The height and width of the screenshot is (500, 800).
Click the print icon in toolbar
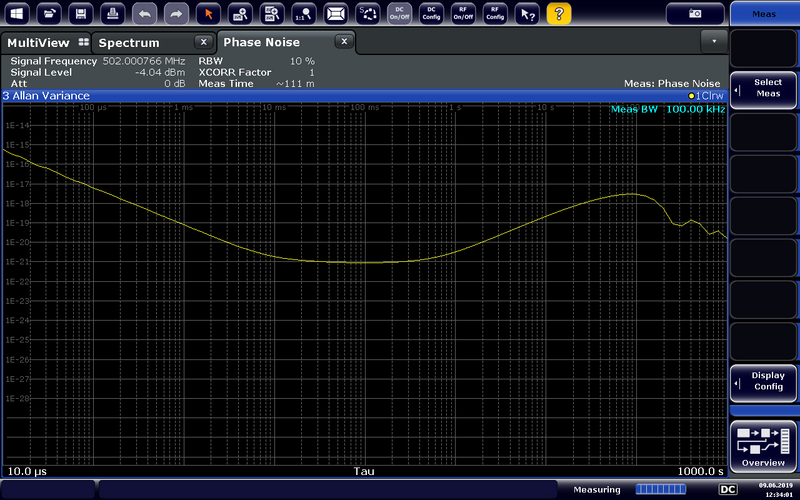pos(115,13)
